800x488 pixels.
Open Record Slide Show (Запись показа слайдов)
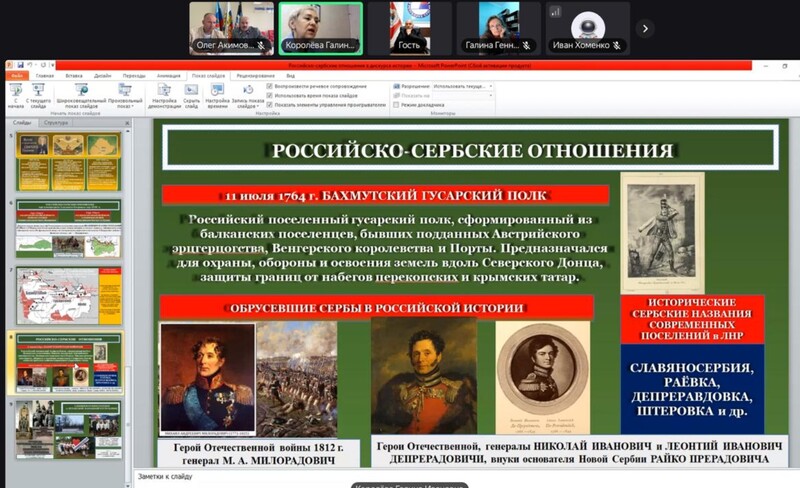(x=248, y=96)
